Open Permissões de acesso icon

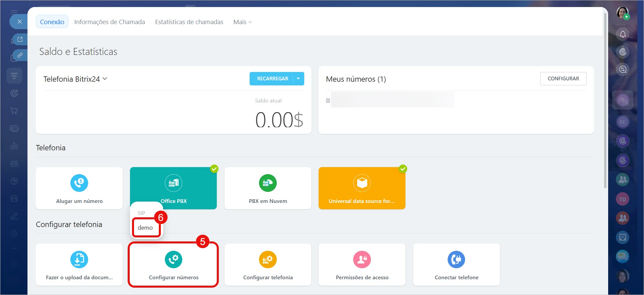(362, 260)
